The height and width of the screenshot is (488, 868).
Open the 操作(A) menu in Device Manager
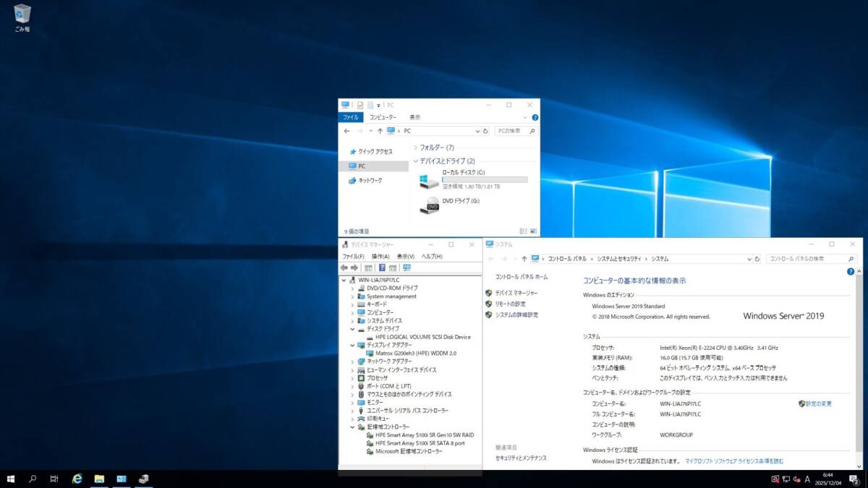pos(380,257)
